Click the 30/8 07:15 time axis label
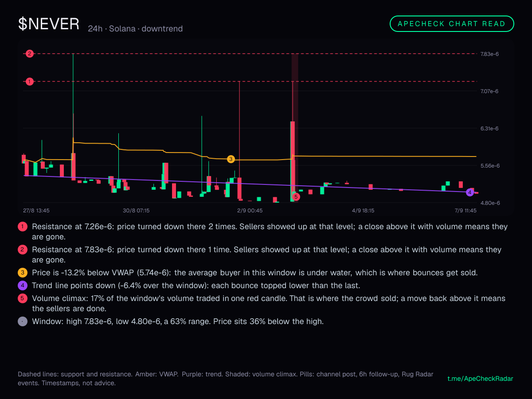This screenshot has width=532, height=399. click(x=136, y=211)
